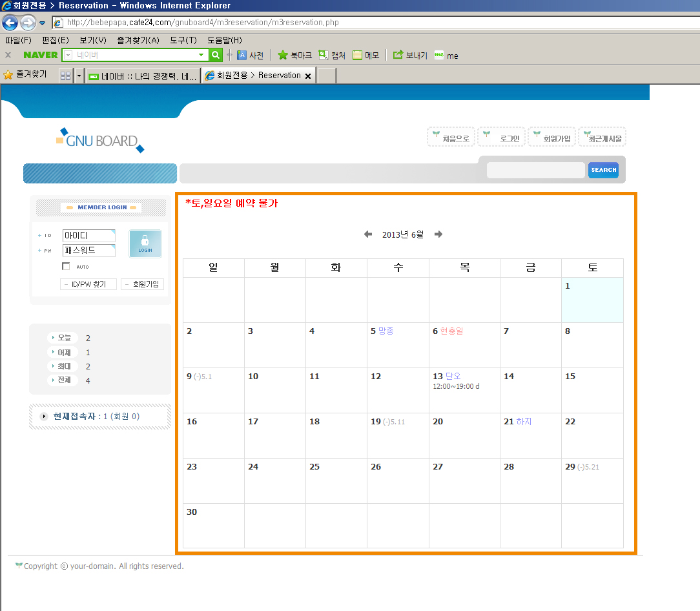Open the 편집(E) menu
Viewport: 700px width, 611px height.
tap(56, 40)
